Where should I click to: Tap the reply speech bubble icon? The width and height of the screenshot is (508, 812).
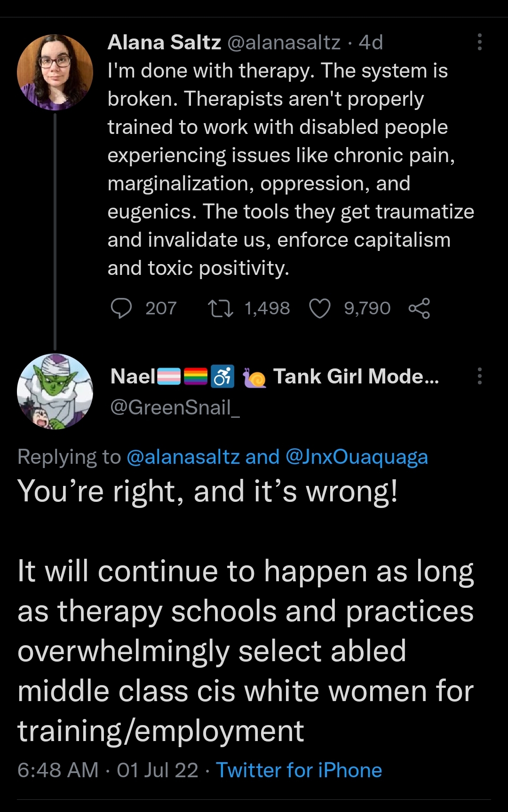coord(121,309)
